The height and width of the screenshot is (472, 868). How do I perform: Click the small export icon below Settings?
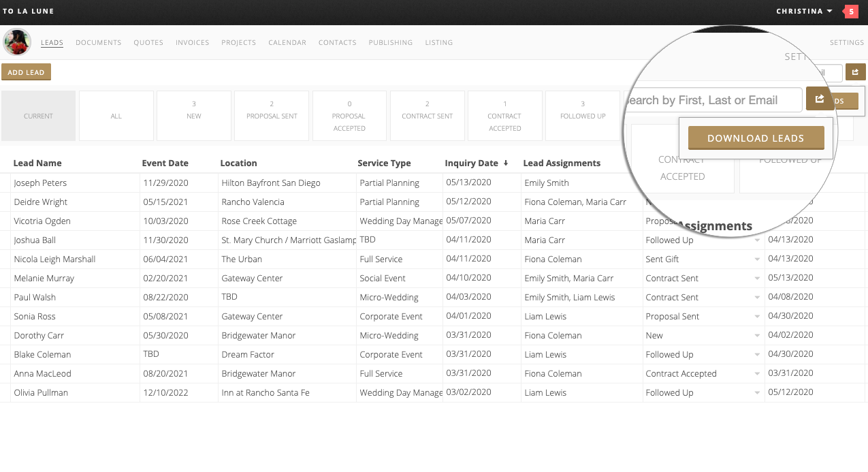pyautogui.click(x=854, y=72)
